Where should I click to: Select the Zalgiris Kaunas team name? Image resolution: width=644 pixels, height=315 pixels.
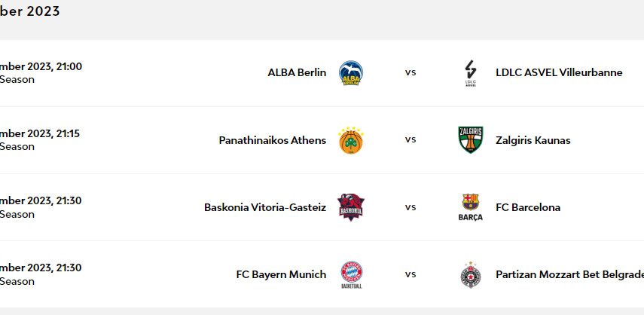533,140
